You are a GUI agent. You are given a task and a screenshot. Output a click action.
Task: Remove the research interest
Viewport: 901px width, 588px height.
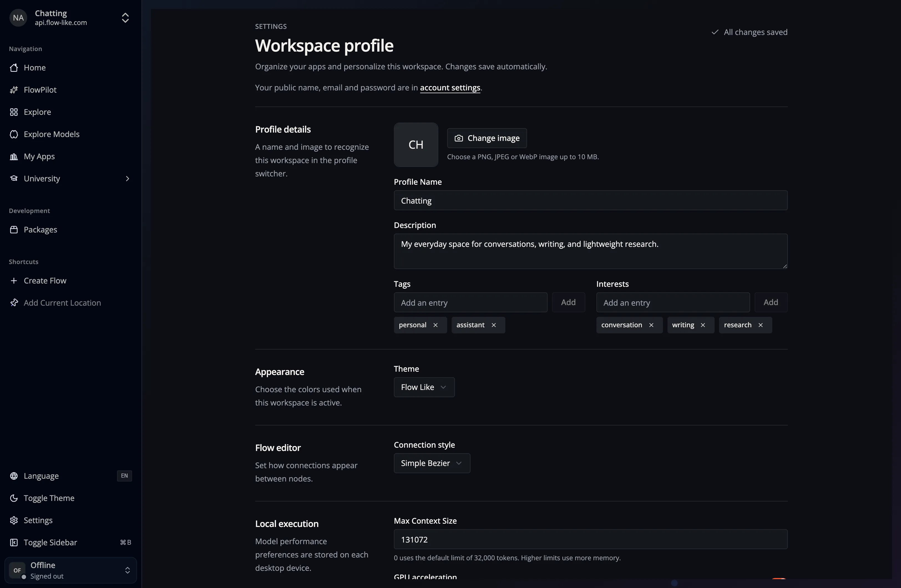[x=761, y=325]
